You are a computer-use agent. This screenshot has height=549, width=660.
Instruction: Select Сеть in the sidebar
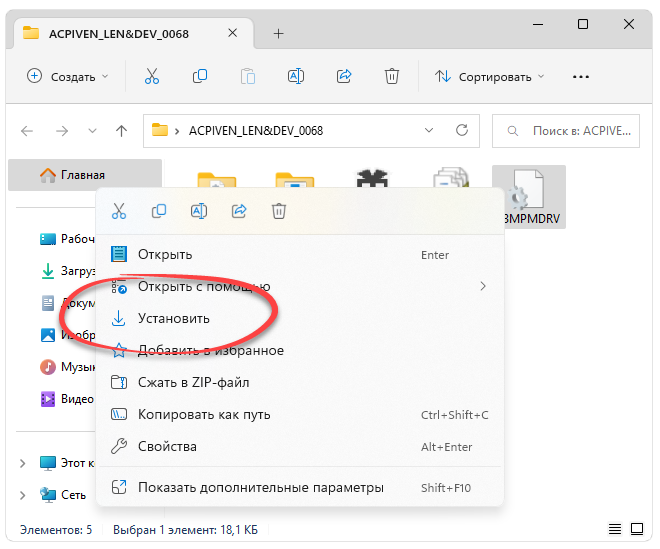point(63,495)
